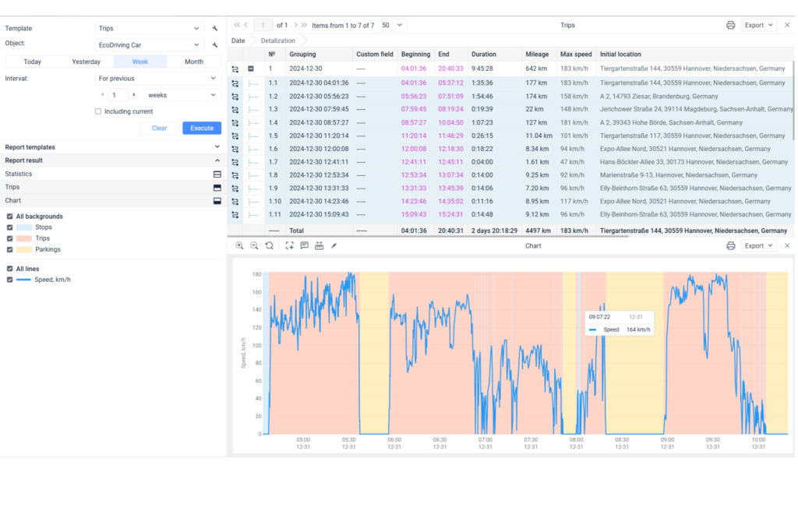Reset the chart zoom level
Viewport: 798px width, 532px height.
pyautogui.click(x=269, y=245)
